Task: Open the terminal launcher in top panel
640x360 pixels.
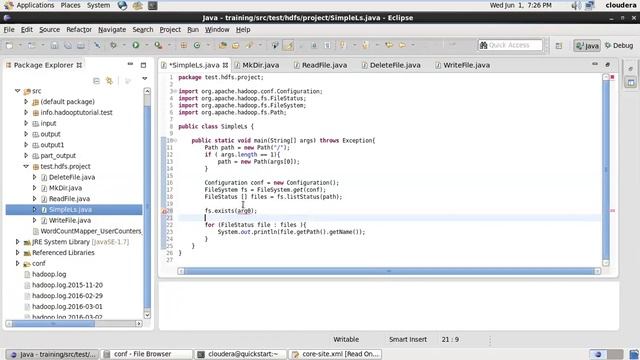Action: tap(153, 5)
